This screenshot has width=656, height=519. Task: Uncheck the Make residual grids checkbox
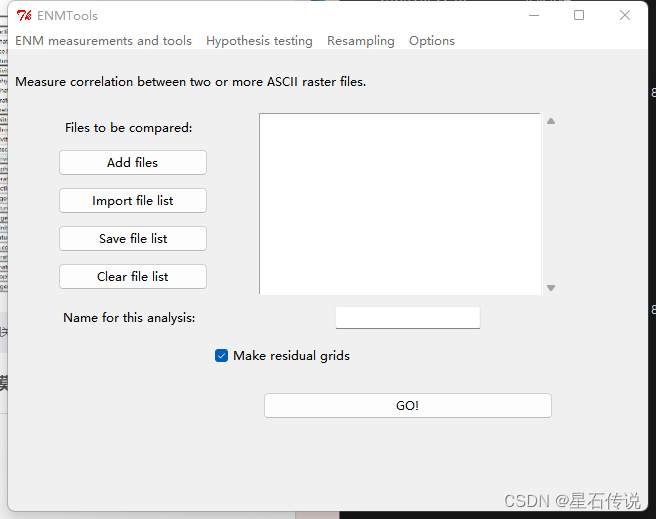click(221, 355)
